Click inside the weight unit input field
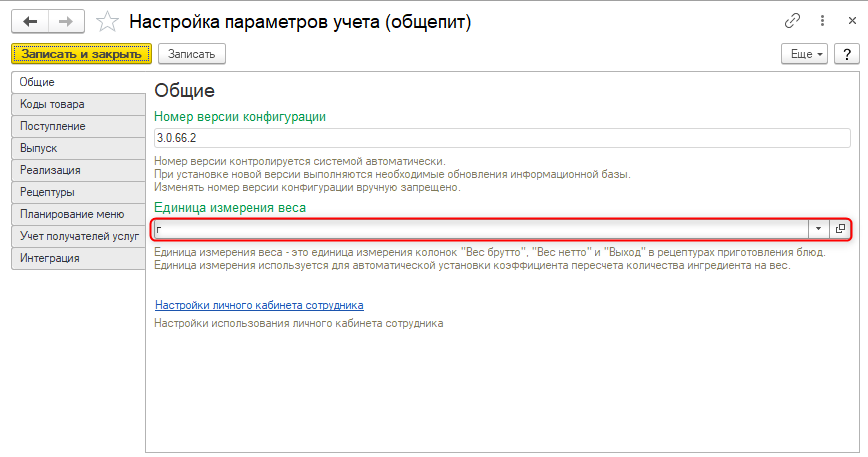868x457 pixels. 480,229
